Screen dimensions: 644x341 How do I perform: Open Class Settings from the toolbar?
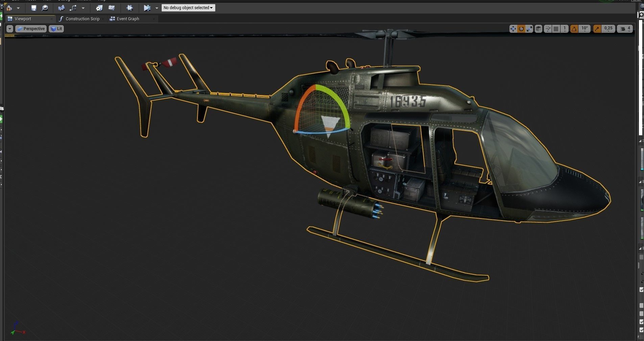[x=99, y=8]
